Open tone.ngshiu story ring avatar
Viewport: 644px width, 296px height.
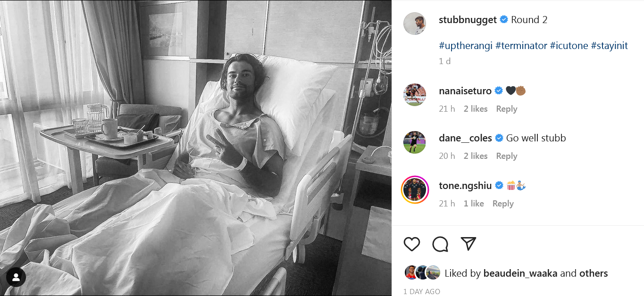click(415, 189)
